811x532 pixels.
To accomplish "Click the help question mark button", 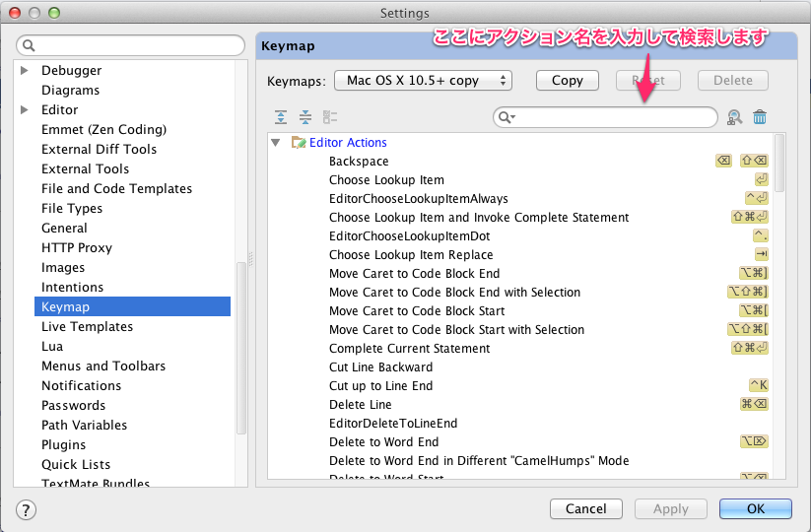I will coord(27,509).
